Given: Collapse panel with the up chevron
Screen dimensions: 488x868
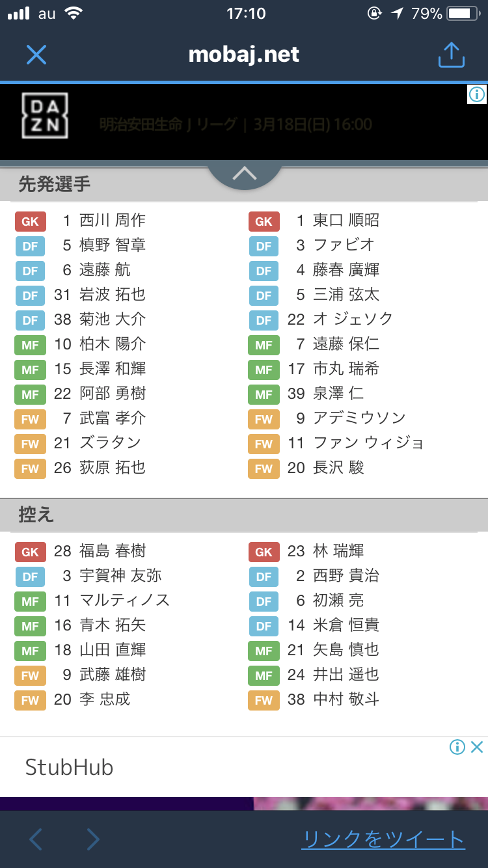Looking at the screenshot, I should 245,174.
